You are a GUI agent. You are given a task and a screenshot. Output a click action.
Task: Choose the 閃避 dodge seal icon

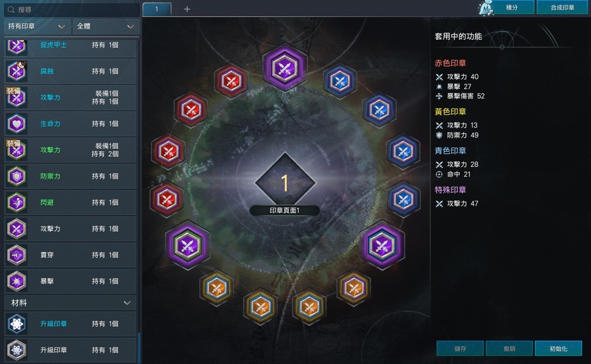(x=17, y=202)
